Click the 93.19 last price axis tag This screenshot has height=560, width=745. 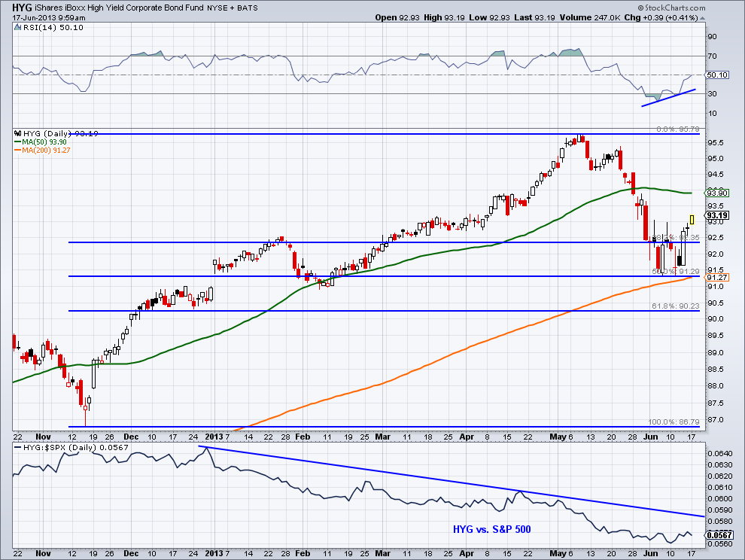[x=716, y=214]
